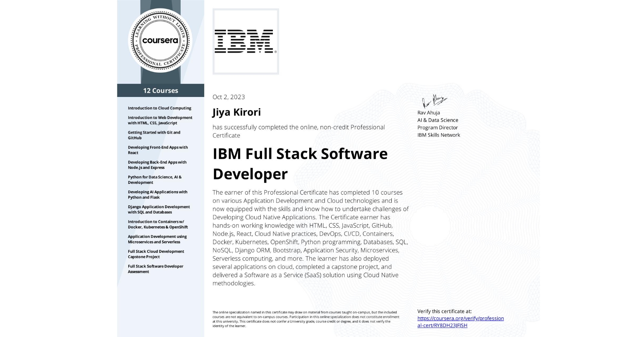Screen dimensions: 644x337
Task: Click the learner name 'Jiya Kirori'
Action: coord(237,112)
